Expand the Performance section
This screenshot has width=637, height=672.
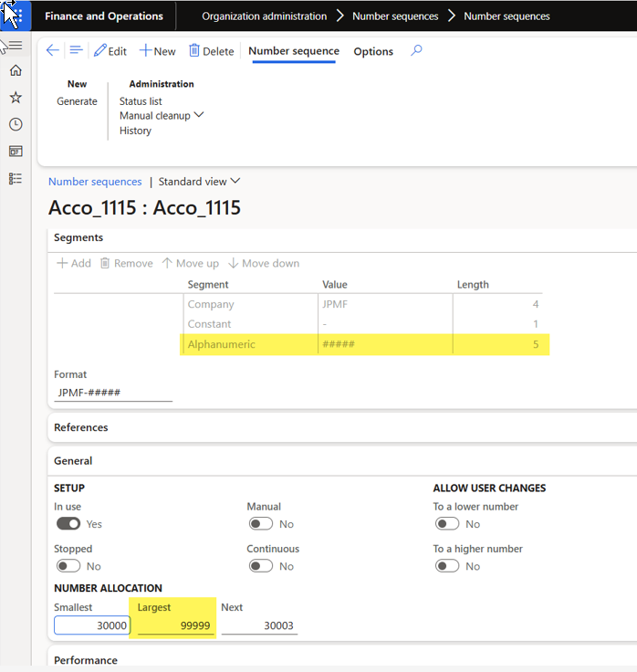(x=86, y=660)
